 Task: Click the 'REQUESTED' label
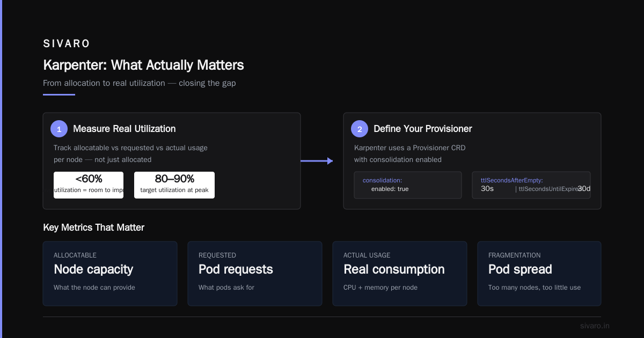tap(217, 255)
